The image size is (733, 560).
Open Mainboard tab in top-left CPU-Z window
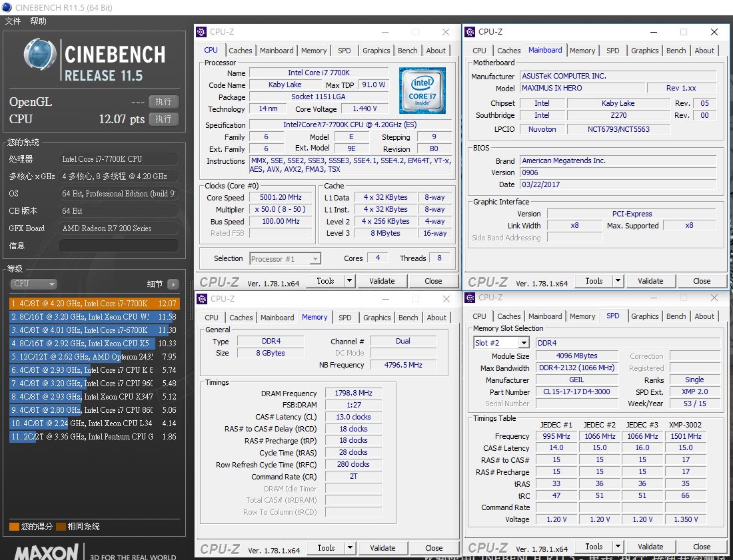point(277,51)
